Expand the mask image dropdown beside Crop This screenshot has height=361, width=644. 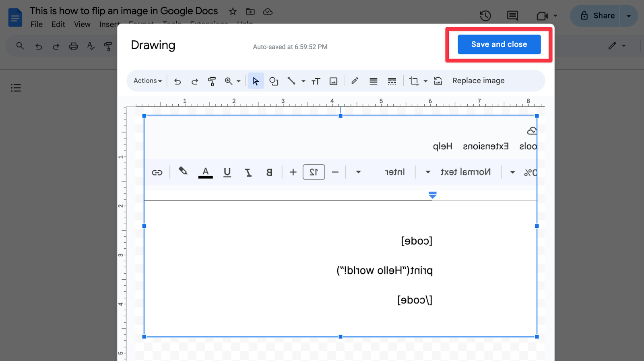(x=425, y=81)
